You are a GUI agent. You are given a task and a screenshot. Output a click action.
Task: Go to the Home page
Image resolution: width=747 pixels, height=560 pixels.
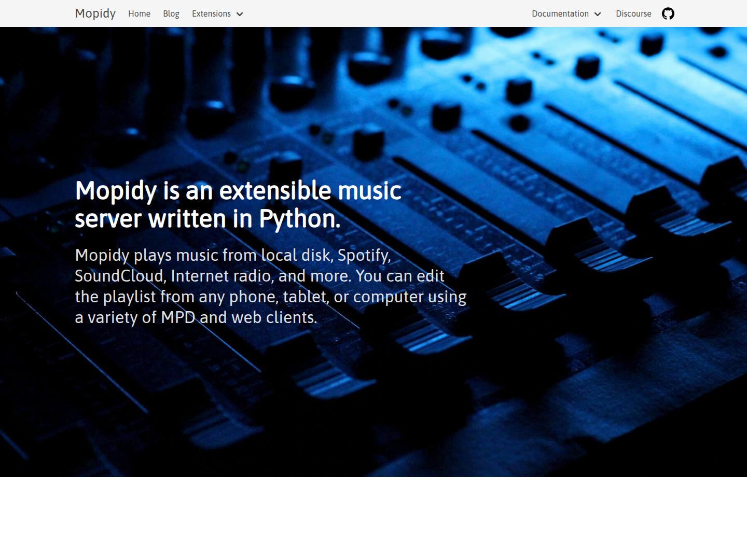[x=140, y=13]
